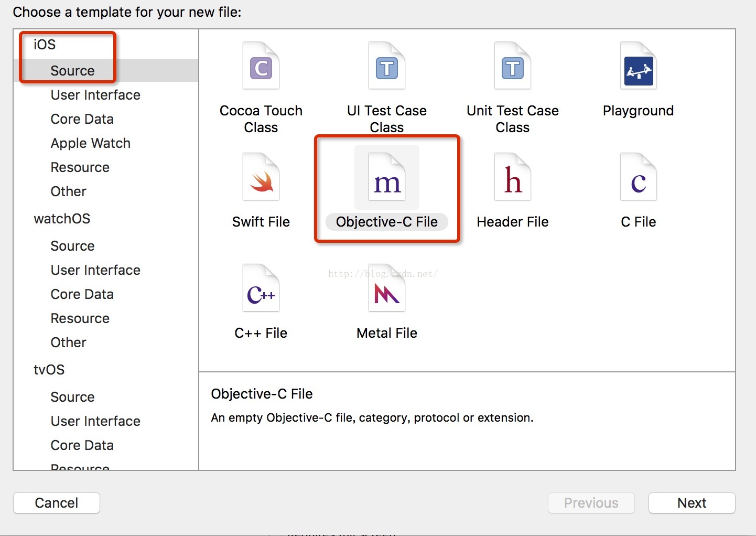The image size is (756, 536).
Task: Choose the UI Test Case Class icon
Action: pos(387,66)
